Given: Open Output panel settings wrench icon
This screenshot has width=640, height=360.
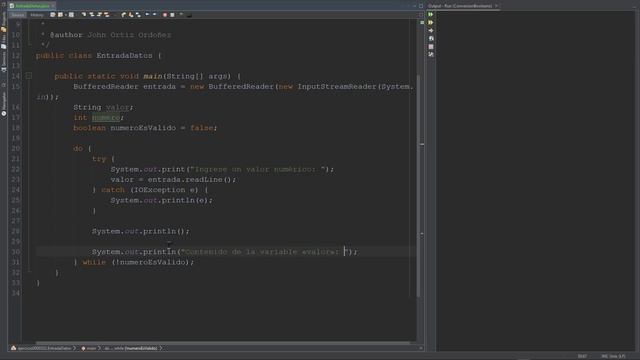Looking at the screenshot, I should pyautogui.click(x=431, y=54).
